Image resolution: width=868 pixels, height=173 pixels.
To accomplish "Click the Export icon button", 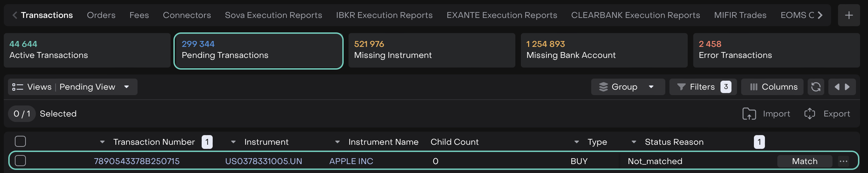I will (x=809, y=114).
